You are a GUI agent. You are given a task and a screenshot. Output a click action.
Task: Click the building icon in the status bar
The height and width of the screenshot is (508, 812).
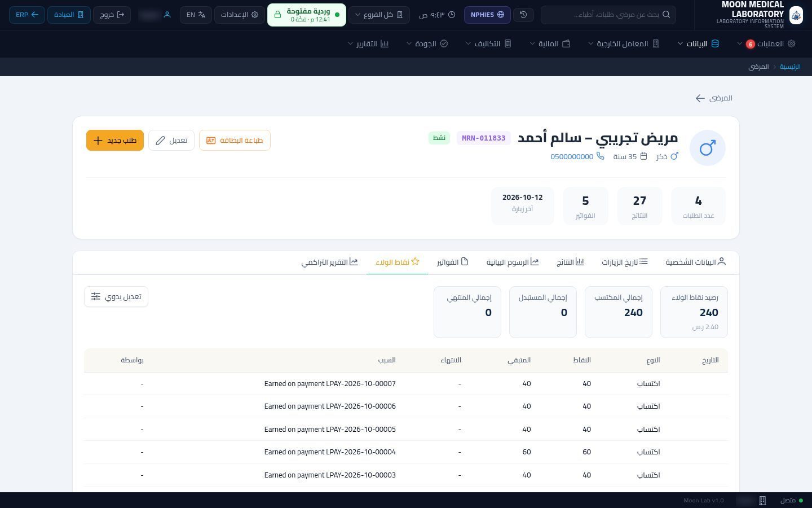pos(762,501)
